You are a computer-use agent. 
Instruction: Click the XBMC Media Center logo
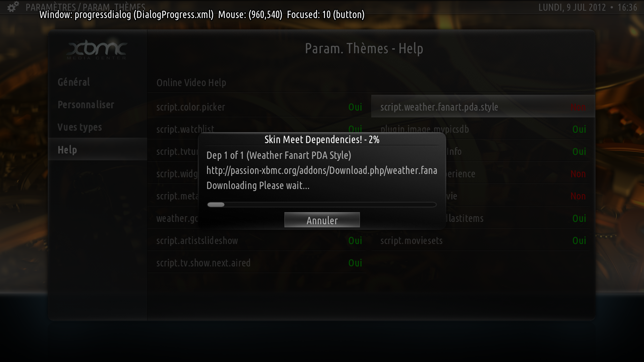[x=97, y=50]
